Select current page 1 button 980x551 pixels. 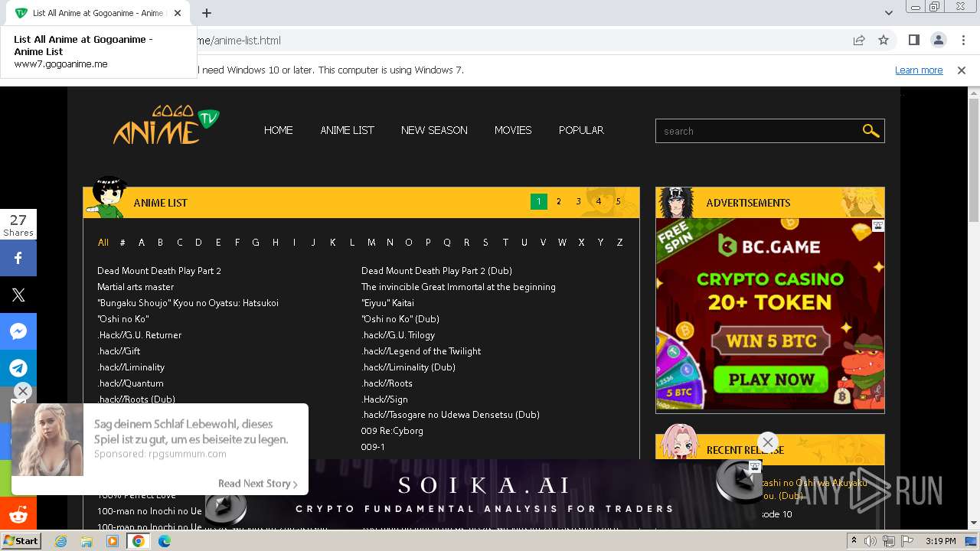(539, 202)
